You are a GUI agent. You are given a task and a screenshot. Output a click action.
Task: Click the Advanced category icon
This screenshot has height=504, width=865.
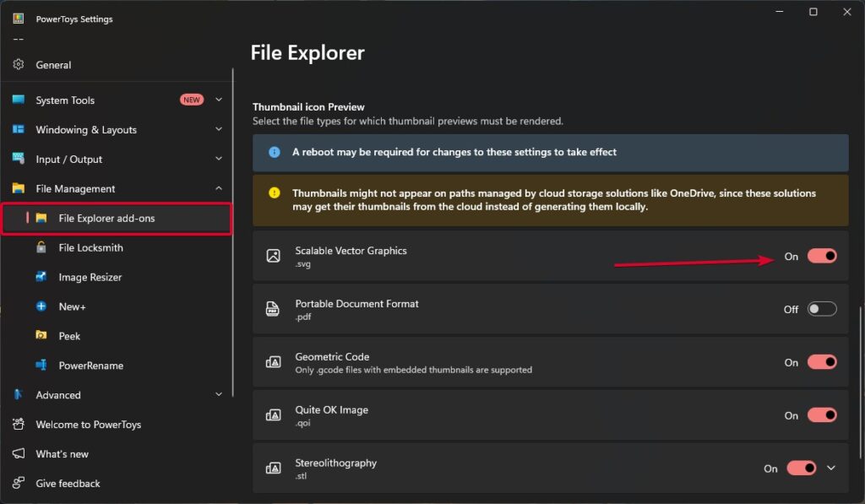19,394
